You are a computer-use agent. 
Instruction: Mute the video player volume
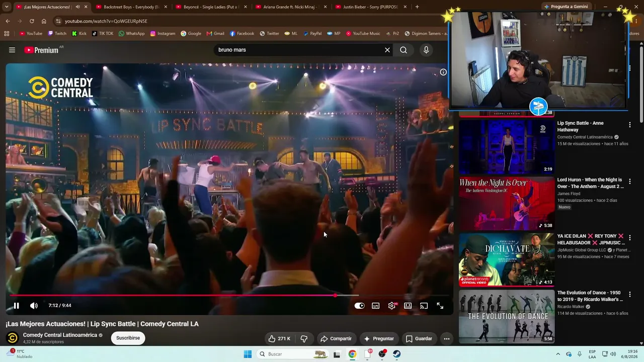point(34,305)
